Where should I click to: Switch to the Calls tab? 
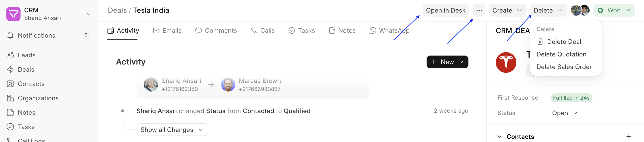[262, 30]
